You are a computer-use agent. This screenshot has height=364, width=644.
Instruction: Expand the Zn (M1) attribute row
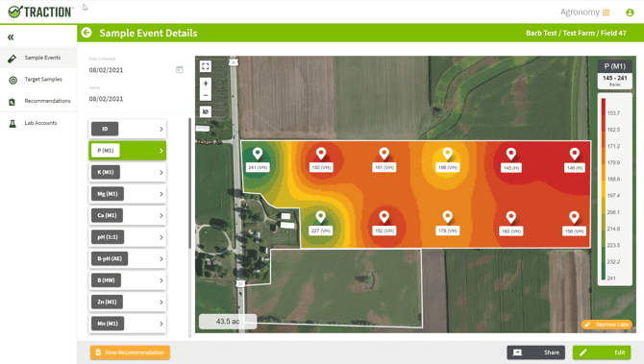tap(127, 302)
